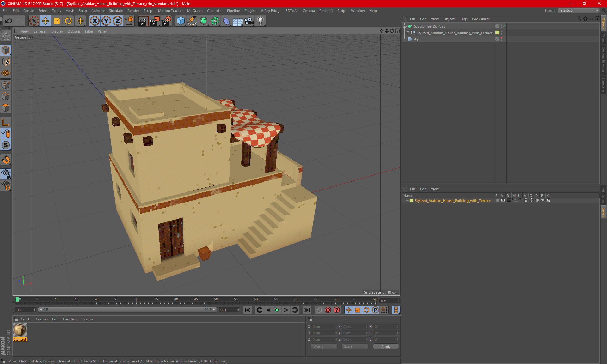This screenshot has height=364, width=607.
Task: Open the Scale mode dropdown
Action: tap(355, 346)
